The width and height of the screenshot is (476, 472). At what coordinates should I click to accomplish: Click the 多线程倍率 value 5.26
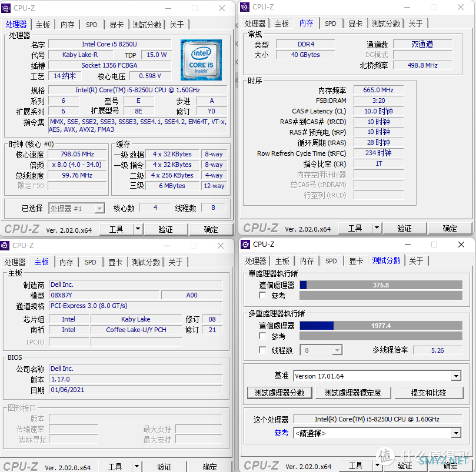pos(437,350)
